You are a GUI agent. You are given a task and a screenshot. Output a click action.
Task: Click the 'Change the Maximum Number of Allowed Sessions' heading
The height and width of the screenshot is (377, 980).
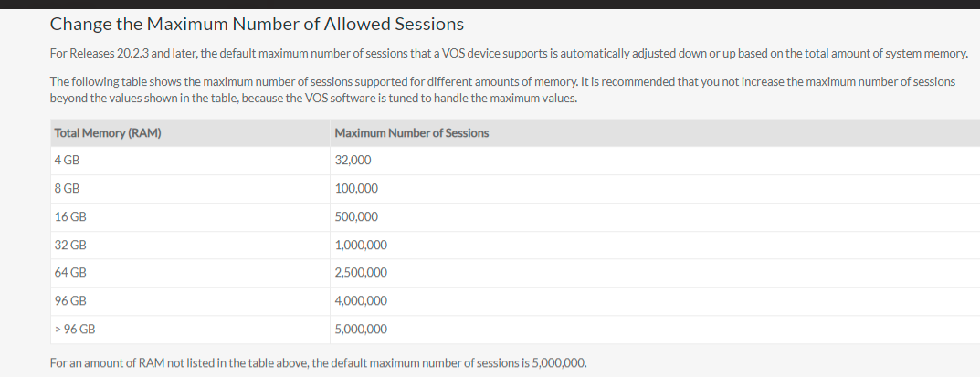(257, 25)
